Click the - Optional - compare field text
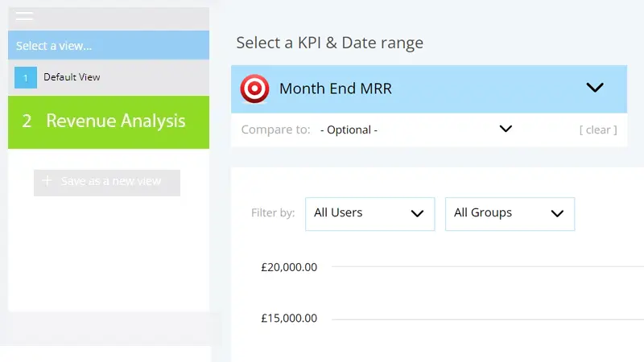The width and height of the screenshot is (644, 362). [x=349, y=130]
